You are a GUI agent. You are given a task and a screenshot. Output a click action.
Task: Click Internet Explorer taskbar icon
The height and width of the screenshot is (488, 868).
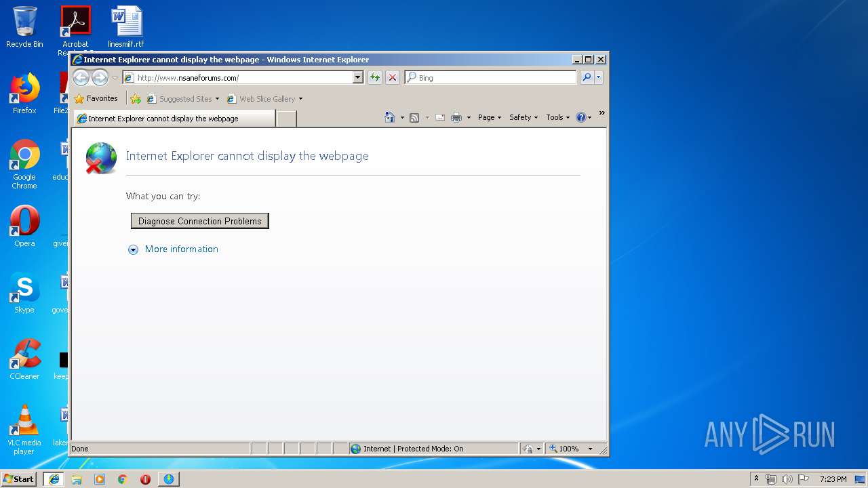coord(54,479)
